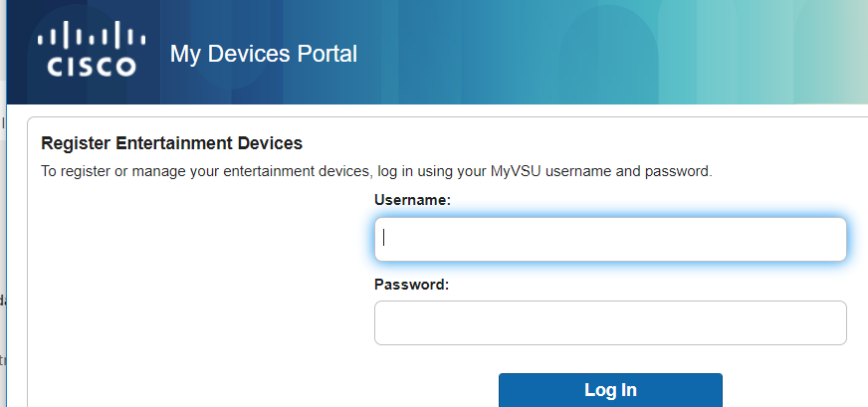
Task: Click the dark blue block behind Cisco logo
Action: coord(83,52)
